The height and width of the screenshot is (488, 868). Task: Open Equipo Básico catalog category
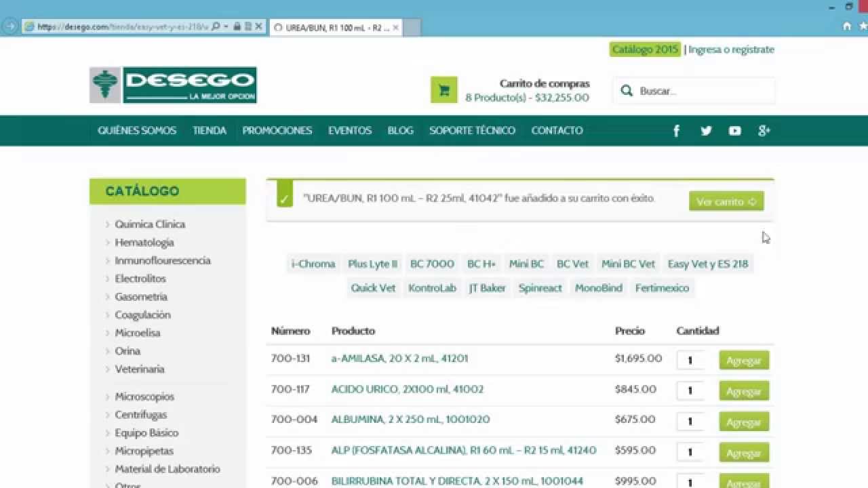click(x=146, y=433)
